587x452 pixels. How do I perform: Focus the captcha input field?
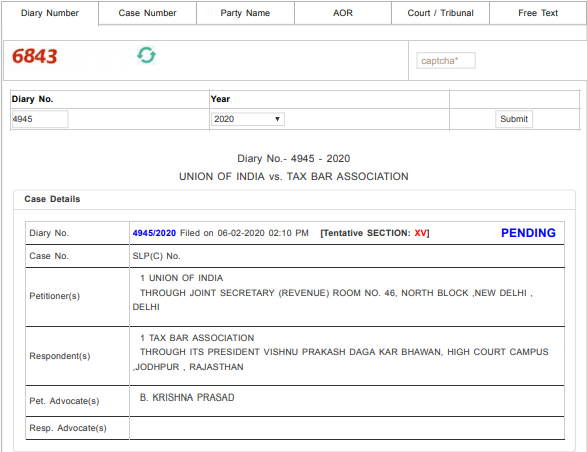pos(446,61)
